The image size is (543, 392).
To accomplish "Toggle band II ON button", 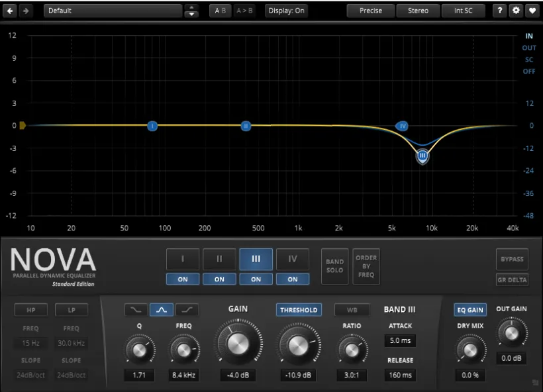I will [x=220, y=279].
